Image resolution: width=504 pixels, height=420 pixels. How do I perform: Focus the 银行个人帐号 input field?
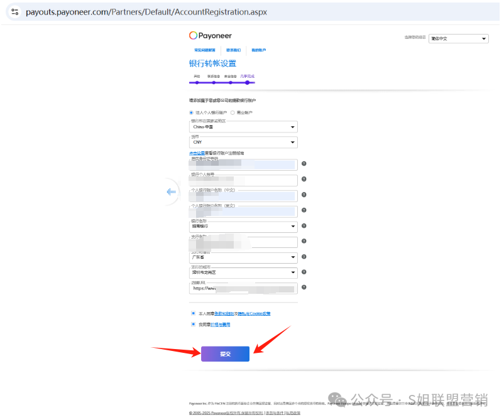tap(243, 180)
